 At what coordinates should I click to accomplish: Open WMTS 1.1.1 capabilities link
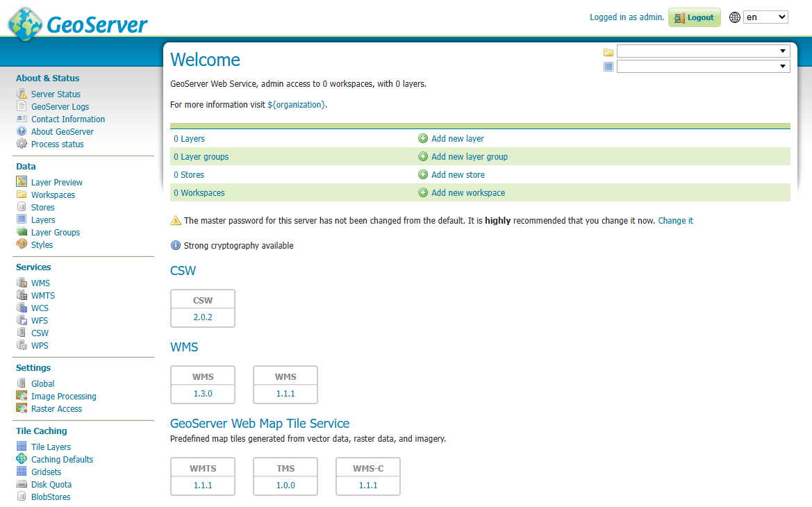point(203,485)
